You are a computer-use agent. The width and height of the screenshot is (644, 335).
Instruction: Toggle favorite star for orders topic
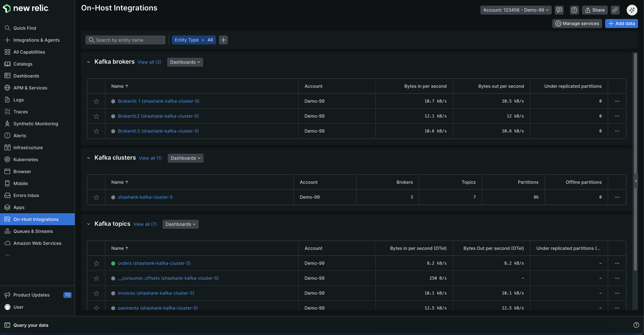[96, 263]
